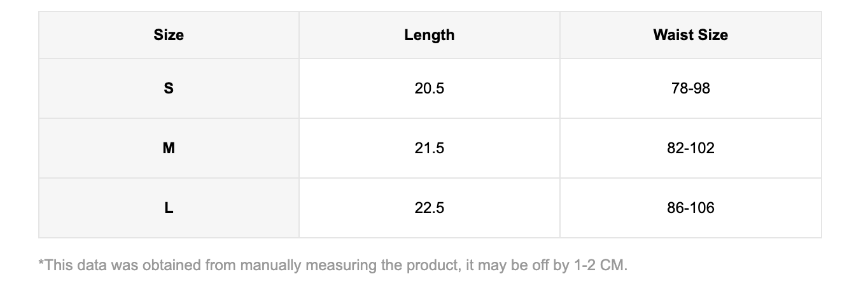The height and width of the screenshot is (288, 868).
Task: Select the L size cell
Action: tap(169, 208)
